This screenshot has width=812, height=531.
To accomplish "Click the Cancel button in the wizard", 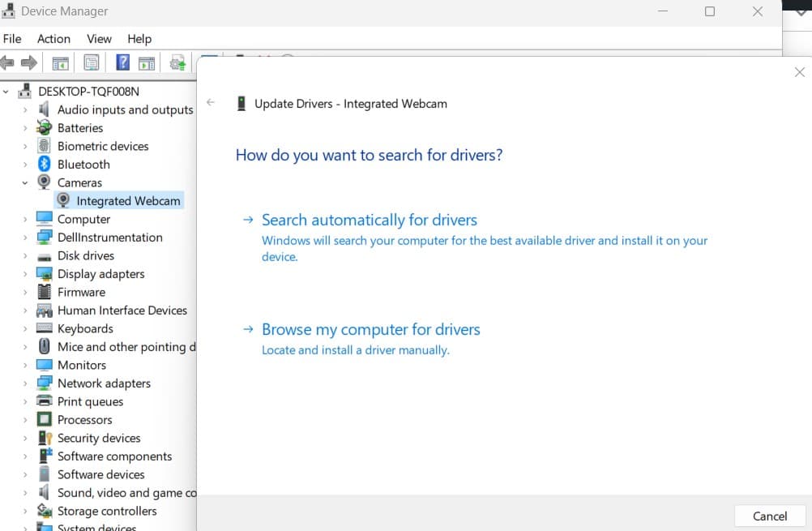I will 768,516.
